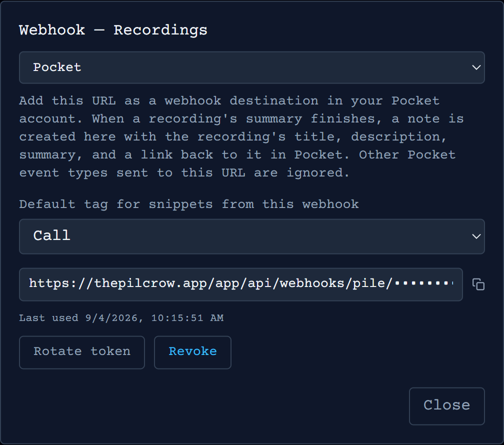Close the webhook dialog
Image resolution: width=504 pixels, height=445 pixels.
[x=447, y=406]
